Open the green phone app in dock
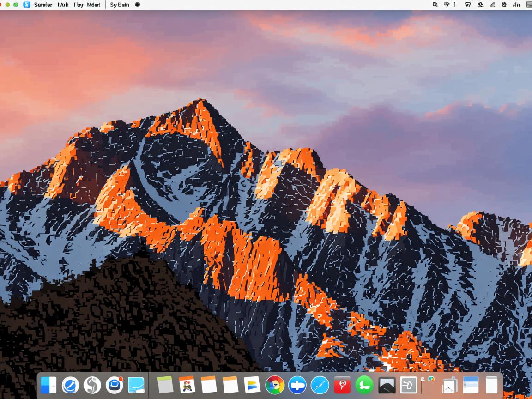 coord(364,385)
